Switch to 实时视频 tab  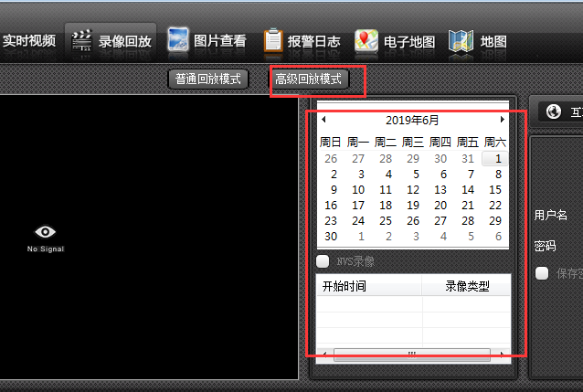click(x=29, y=41)
